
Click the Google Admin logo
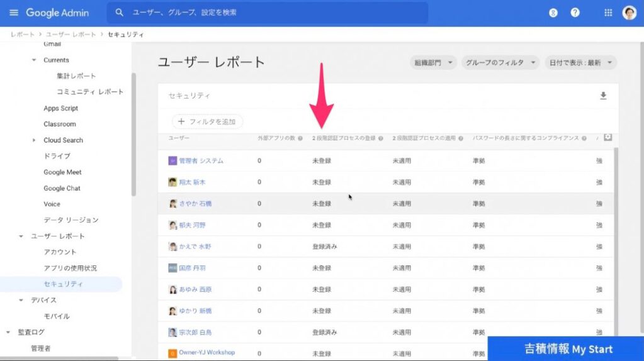pos(57,13)
